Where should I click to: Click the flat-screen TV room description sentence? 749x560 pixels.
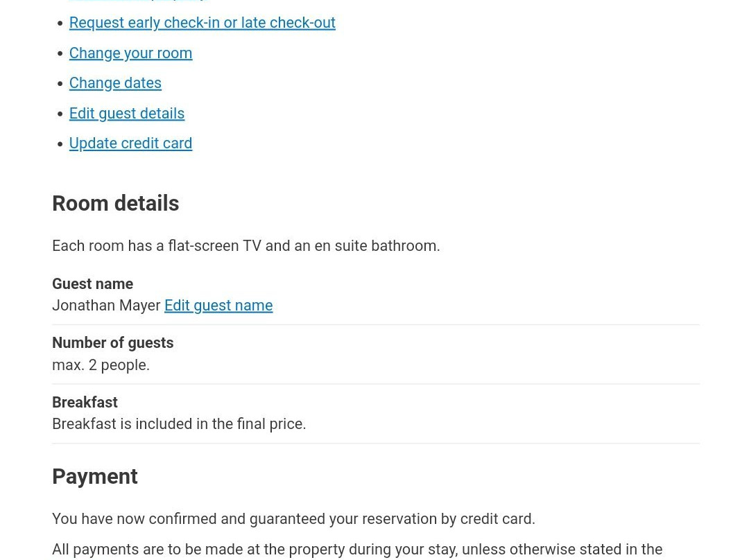[246, 246]
